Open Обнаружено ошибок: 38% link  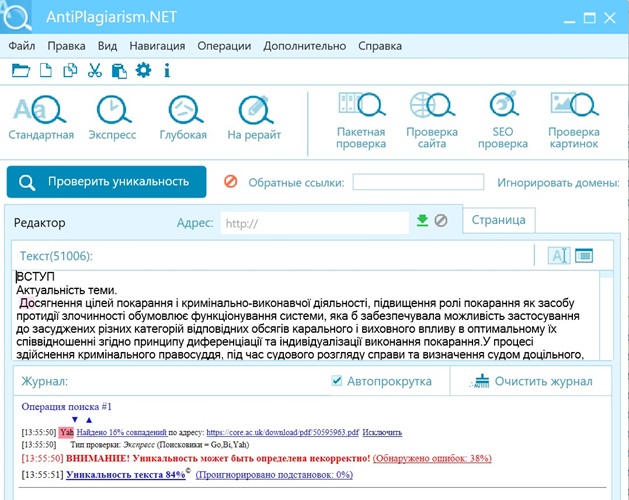click(x=432, y=458)
